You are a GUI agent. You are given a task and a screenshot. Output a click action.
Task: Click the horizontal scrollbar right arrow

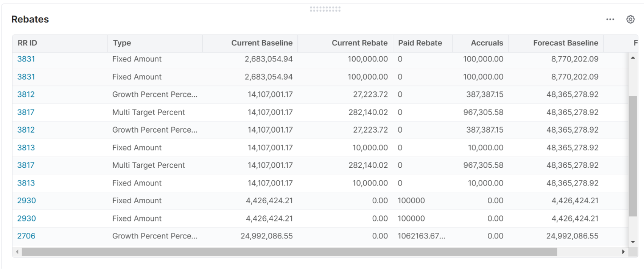click(x=623, y=252)
